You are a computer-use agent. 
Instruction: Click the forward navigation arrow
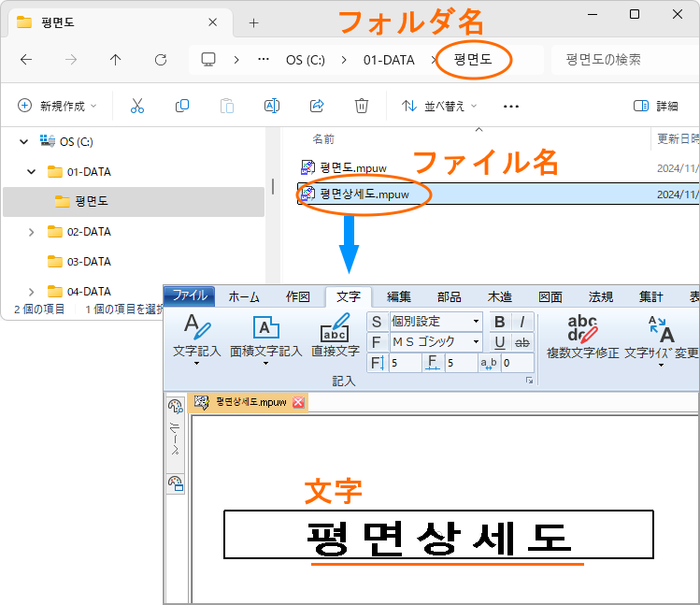click(x=71, y=60)
